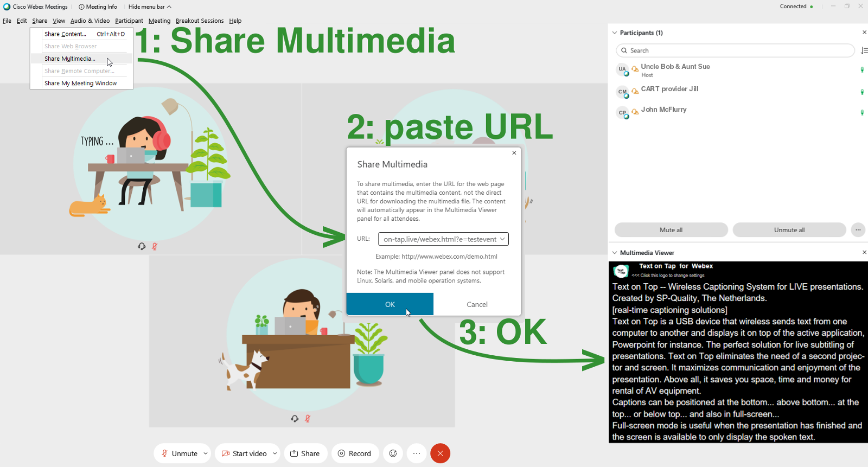
Task: Open the Edit menu
Action: (22, 21)
